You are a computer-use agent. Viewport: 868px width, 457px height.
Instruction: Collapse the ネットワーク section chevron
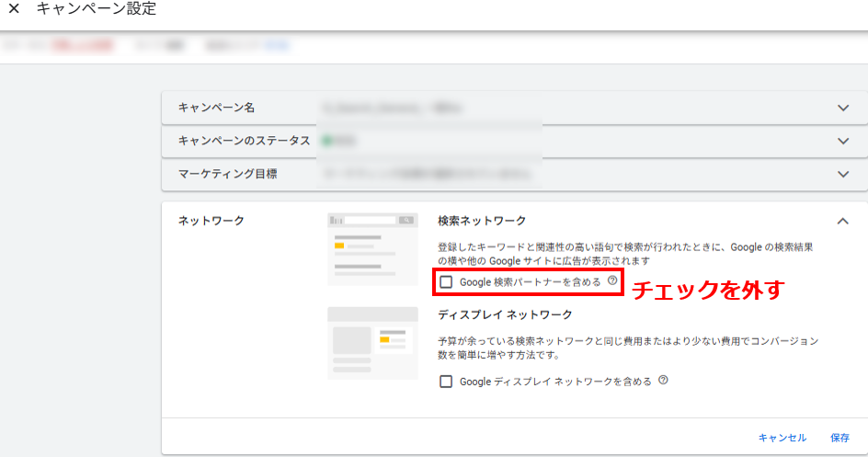pyautogui.click(x=842, y=222)
